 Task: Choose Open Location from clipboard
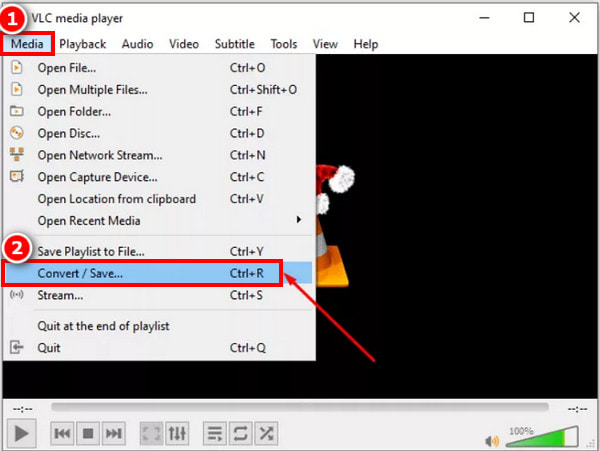pos(159,199)
